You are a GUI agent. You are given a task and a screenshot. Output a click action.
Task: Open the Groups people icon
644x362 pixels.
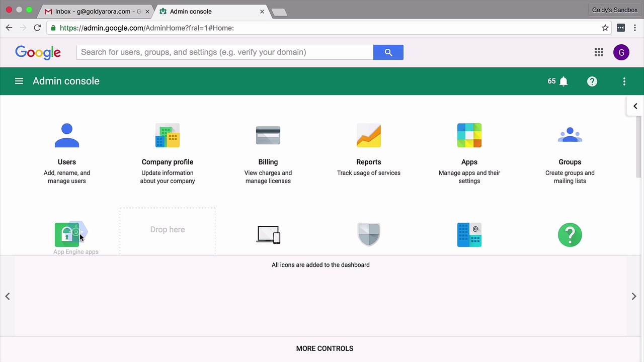[570, 135]
